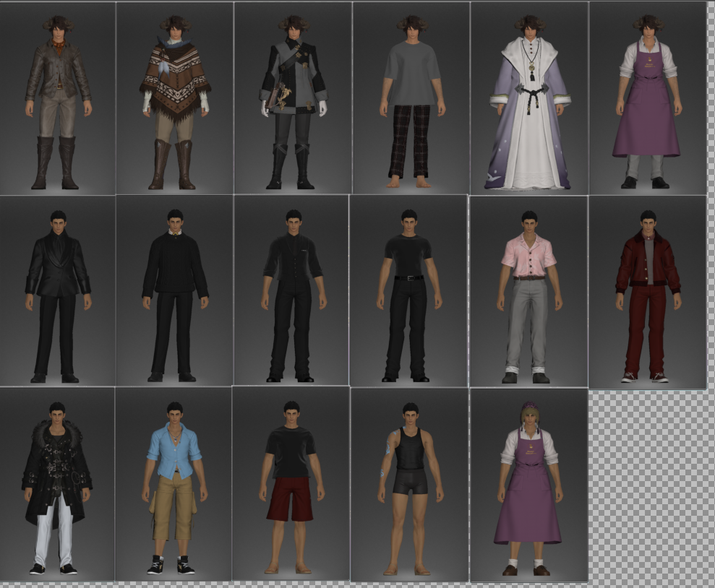715x588 pixels.
Task: Select the brown patterned poncho outfit thumbnail
Action: click(175, 98)
